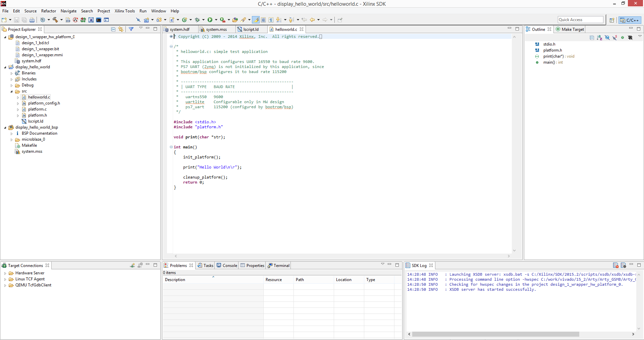The height and width of the screenshot is (340, 644).
Task: Click Collapse All in Project Explorer
Action: pos(113,29)
